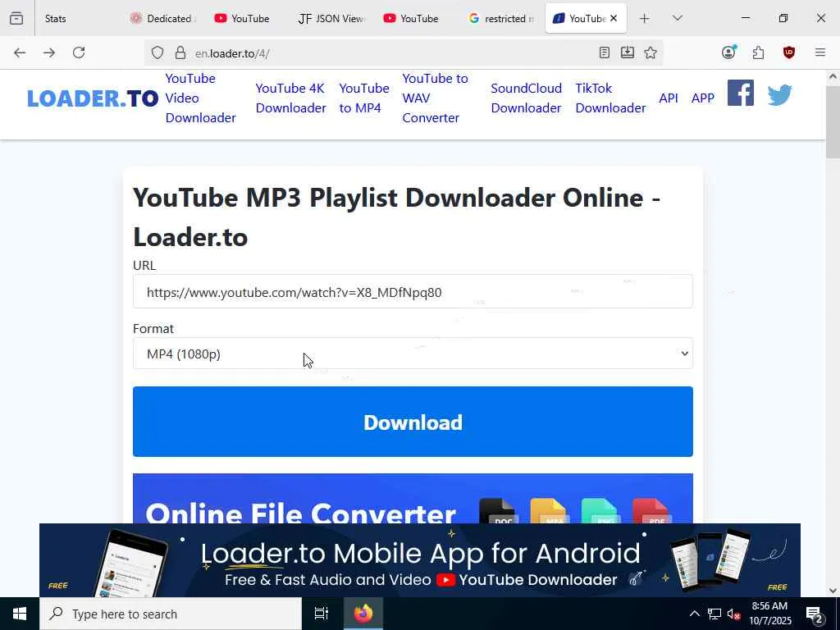This screenshot has width=840, height=630.
Task: Click the taskbar clock showing 8:56 AM
Action: 769,614
